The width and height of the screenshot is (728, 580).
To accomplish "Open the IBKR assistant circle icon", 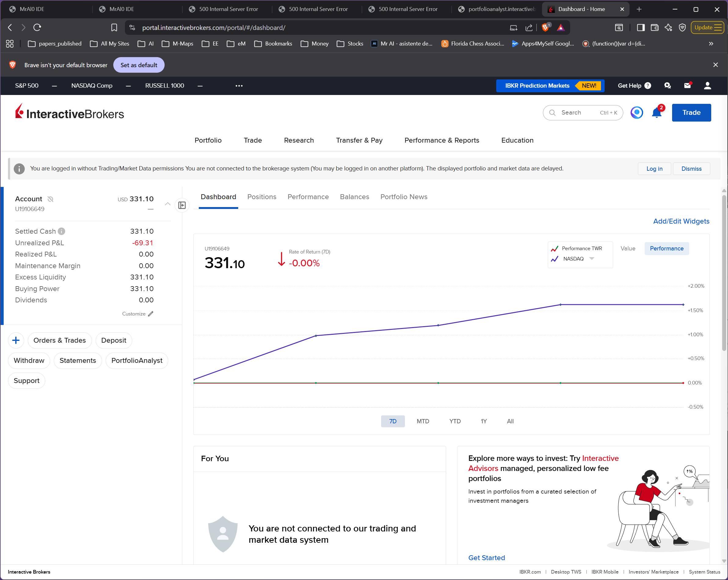I will (636, 112).
